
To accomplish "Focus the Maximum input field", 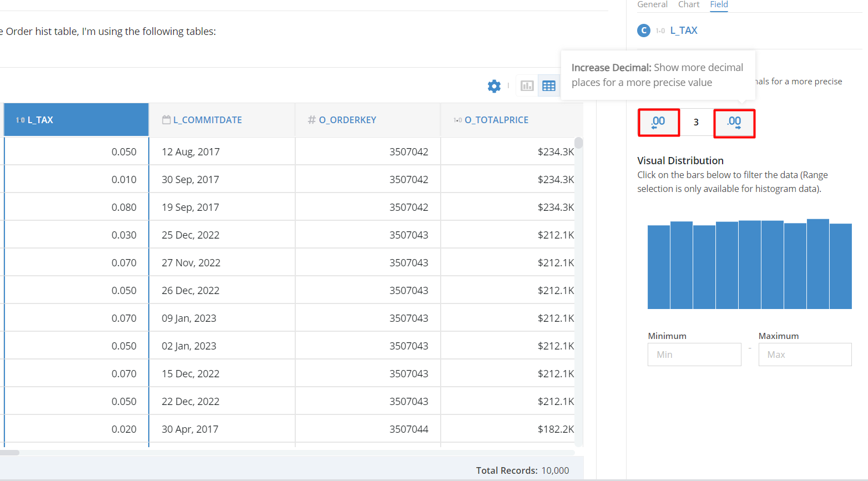I will 805,355.
